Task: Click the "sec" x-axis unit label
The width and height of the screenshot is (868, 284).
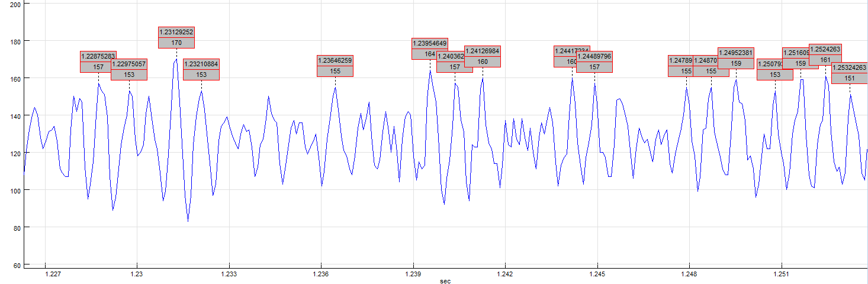Action: [x=445, y=281]
